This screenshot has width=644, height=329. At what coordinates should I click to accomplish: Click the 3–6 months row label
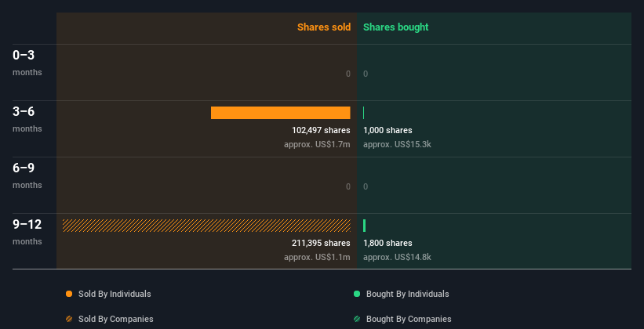pyautogui.click(x=27, y=119)
